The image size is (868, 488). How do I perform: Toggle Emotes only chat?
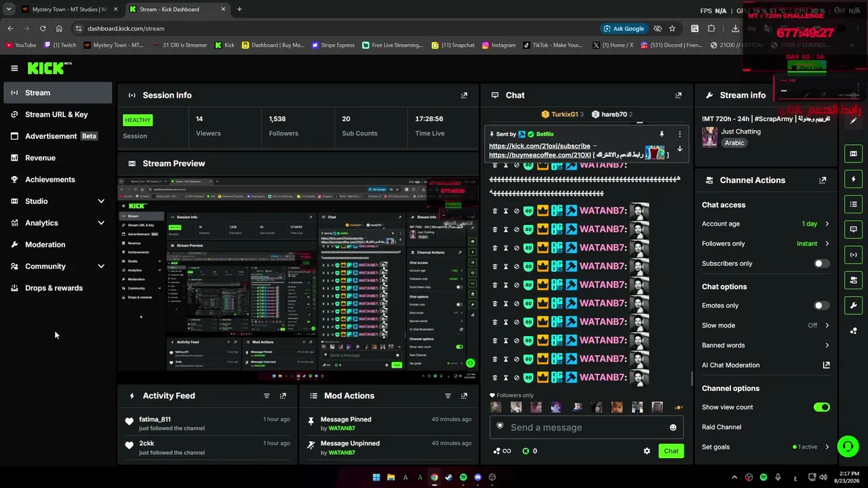pyautogui.click(x=821, y=306)
